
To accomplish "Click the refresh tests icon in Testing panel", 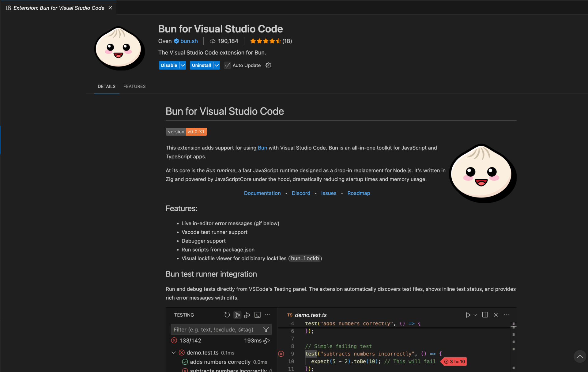I will [x=227, y=315].
